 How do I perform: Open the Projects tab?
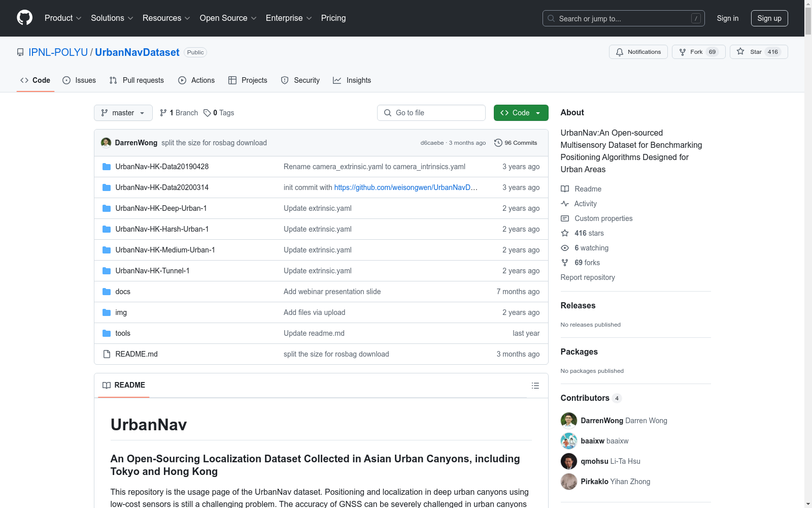[248, 80]
